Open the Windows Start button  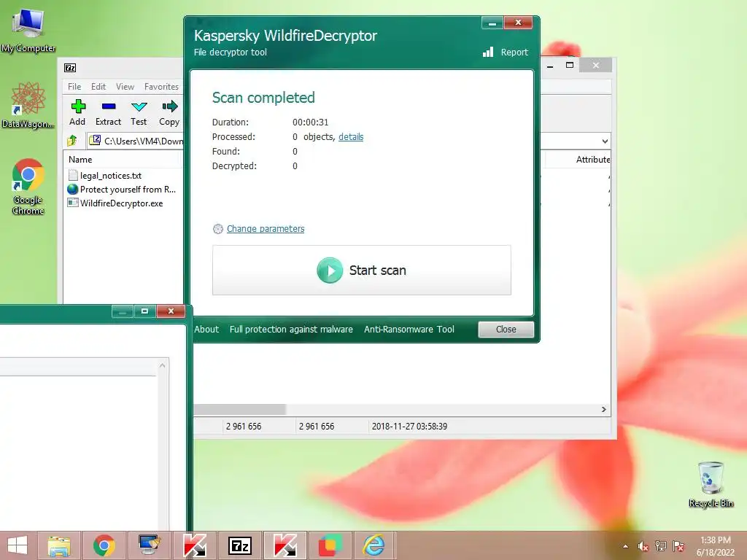[x=18, y=545]
